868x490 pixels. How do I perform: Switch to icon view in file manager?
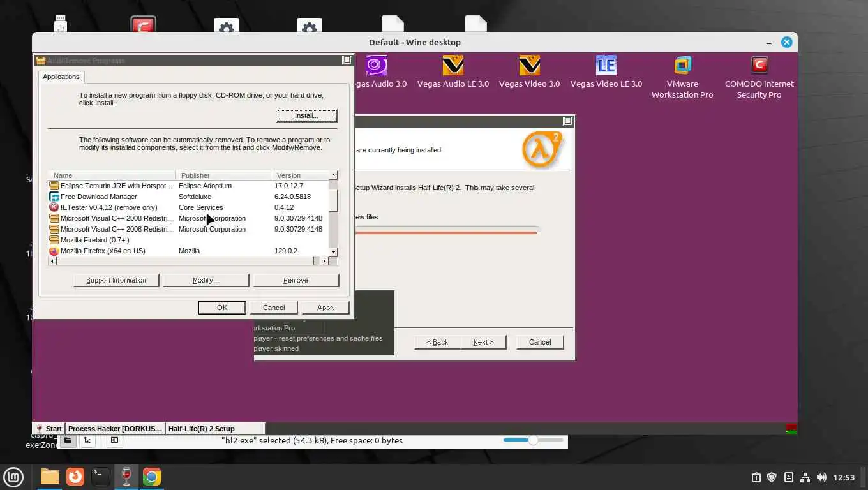click(x=68, y=440)
